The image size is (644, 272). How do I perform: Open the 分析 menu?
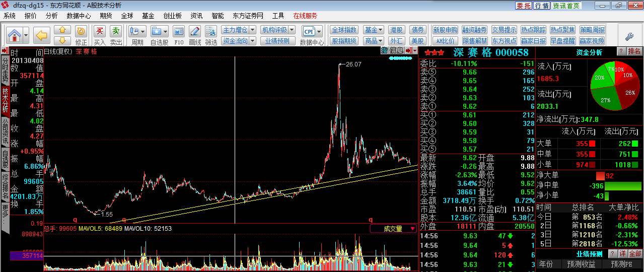point(51,16)
